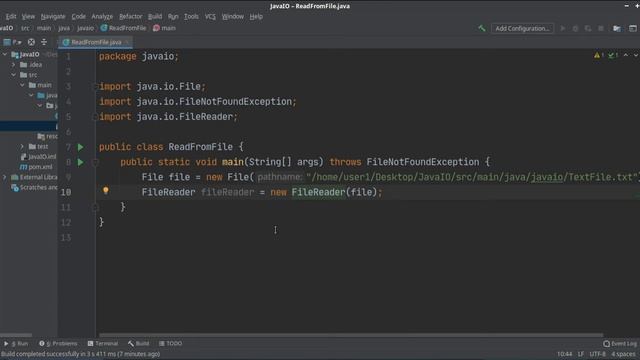Click the LF line separator status entry
Screen dimensions: 640x360
tap(580, 354)
